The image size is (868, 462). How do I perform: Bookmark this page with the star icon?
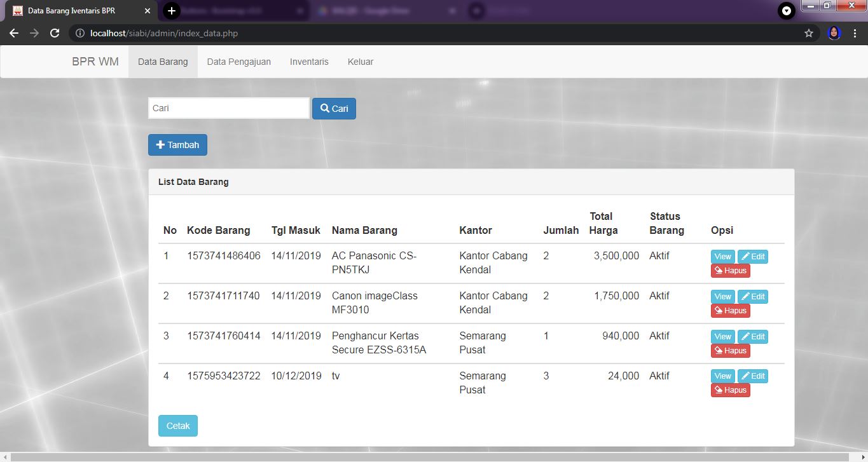[x=809, y=33]
